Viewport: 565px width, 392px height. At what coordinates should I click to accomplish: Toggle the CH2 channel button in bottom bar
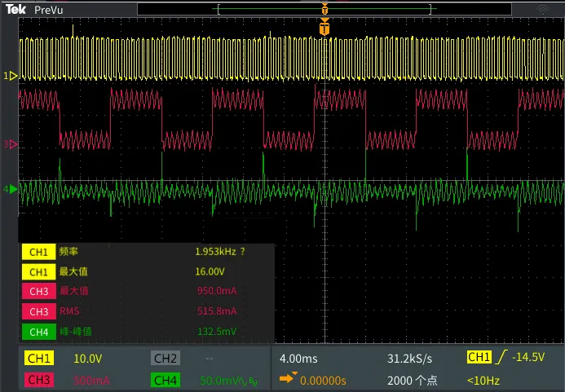(x=165, y=358)
